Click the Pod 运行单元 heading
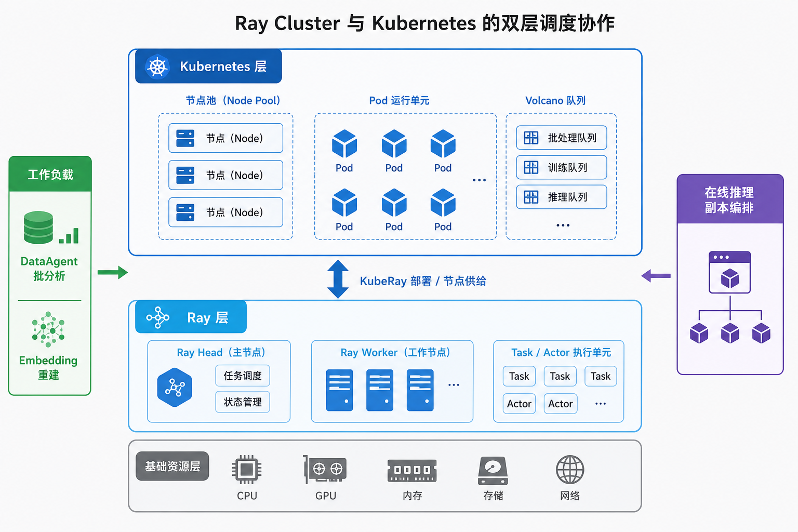The width and height of the screenshot is (798, 532). (x=399, y=100)
